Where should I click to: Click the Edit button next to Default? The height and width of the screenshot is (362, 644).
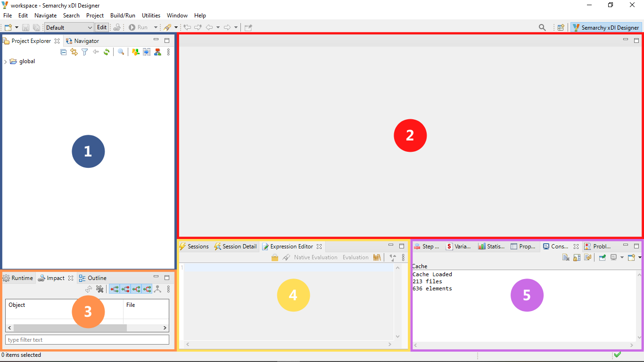coord(102,28)
